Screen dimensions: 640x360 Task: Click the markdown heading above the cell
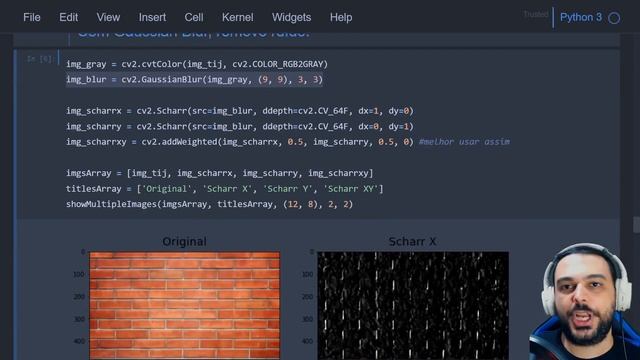pyautogui.click(x=193, y=35)
